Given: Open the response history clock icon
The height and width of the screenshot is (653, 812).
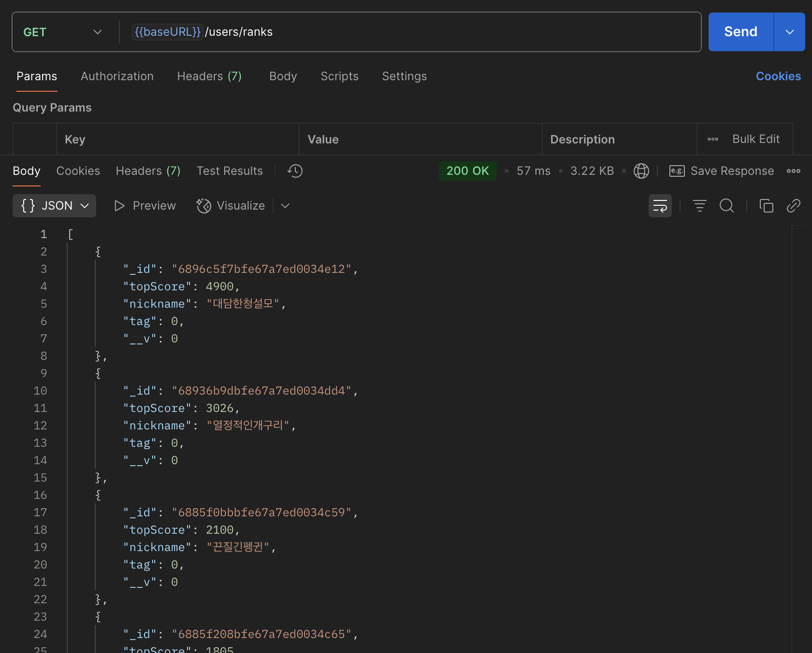Looking at the screenshot, I should tap(295, 171).
